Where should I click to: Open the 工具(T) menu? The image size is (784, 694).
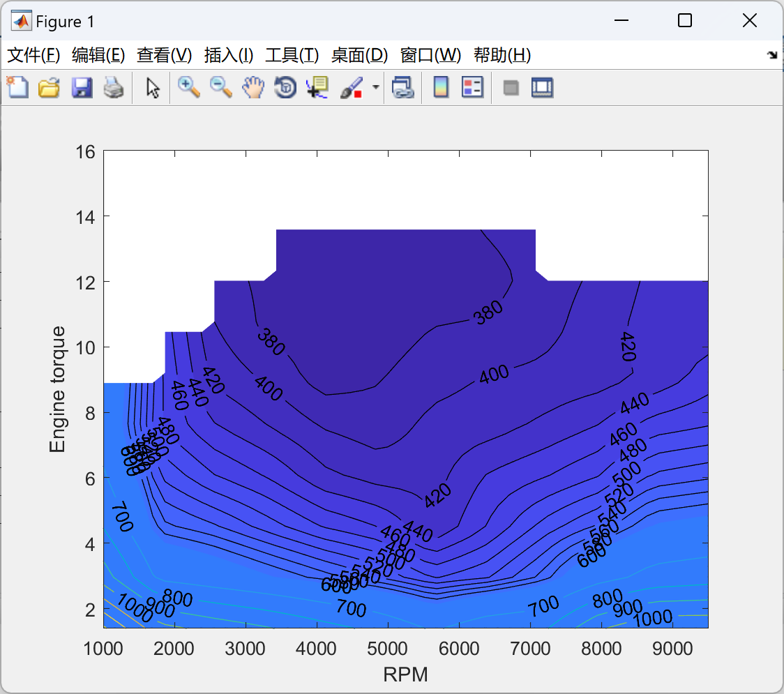click(292, 55)
